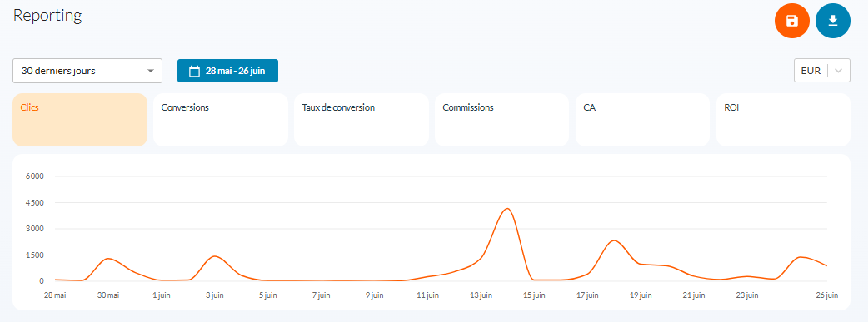Click the 1500 y-axis label

click(34, 255)
